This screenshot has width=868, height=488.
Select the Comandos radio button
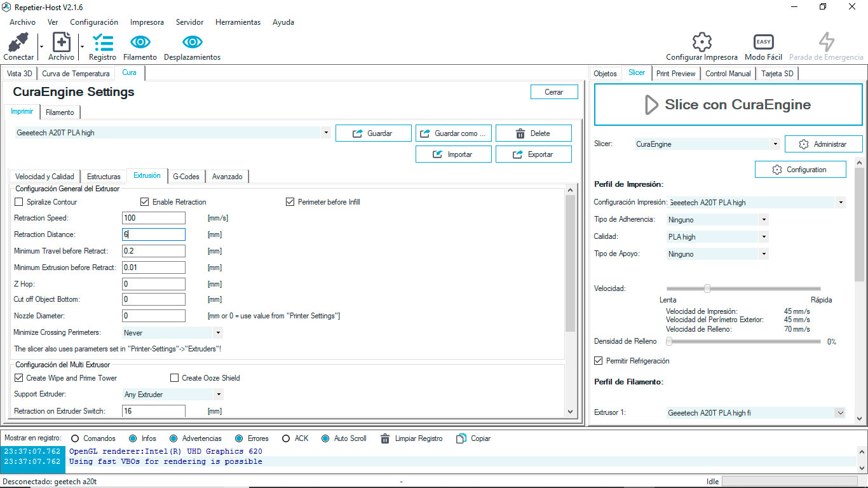coord(75,438)
